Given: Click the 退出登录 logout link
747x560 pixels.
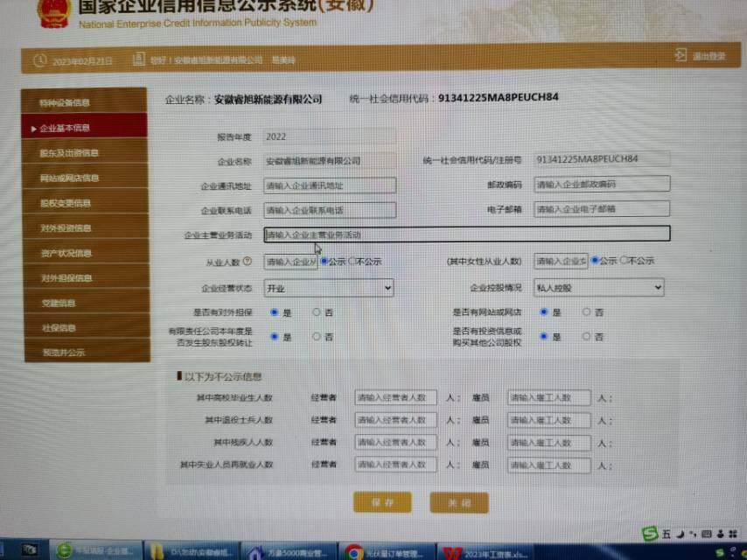Looking at the screenshot, I should pyautogui.click(x=709, y=56).
